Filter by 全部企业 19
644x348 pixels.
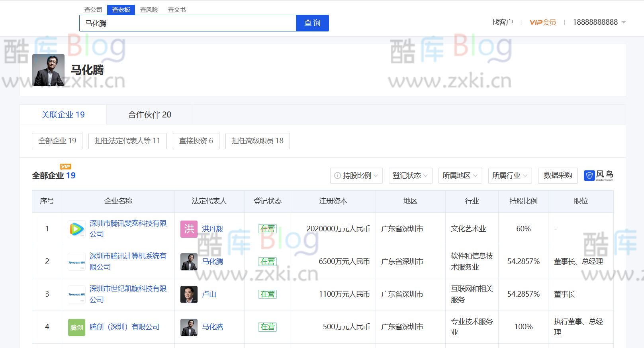[57, 141]
